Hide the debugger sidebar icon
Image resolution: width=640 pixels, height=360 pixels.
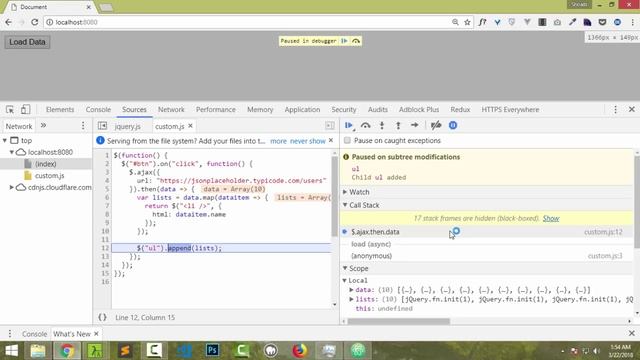click(330, 126)
